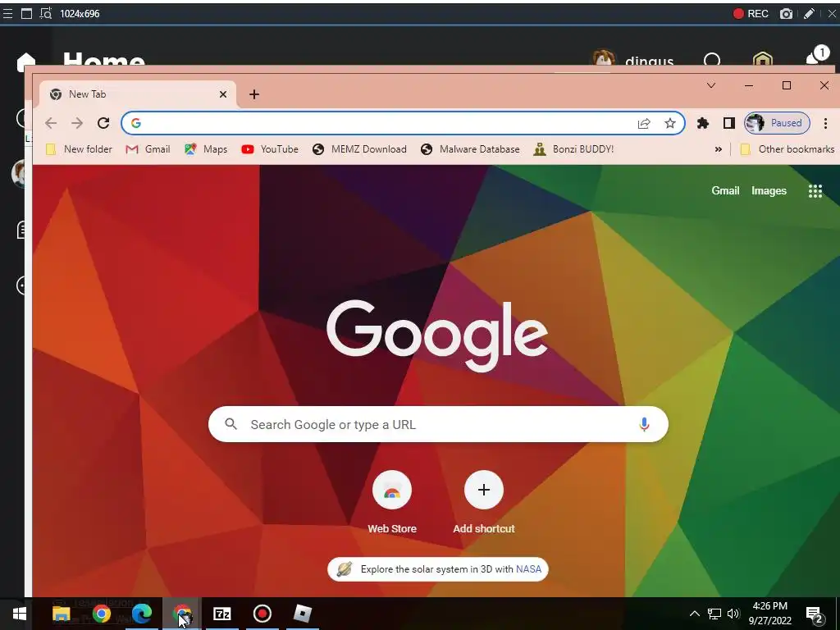Open the New folder bookmark folder

79,149
